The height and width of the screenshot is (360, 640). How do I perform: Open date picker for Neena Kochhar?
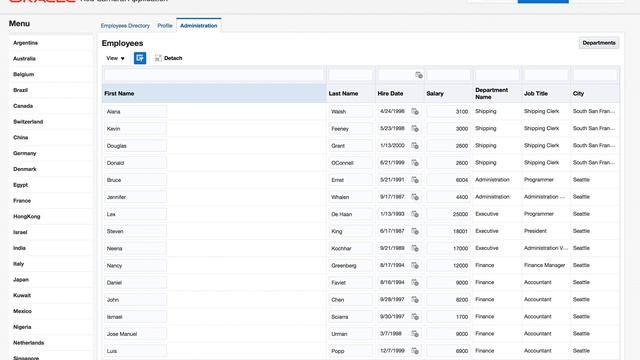click(415, 249)
